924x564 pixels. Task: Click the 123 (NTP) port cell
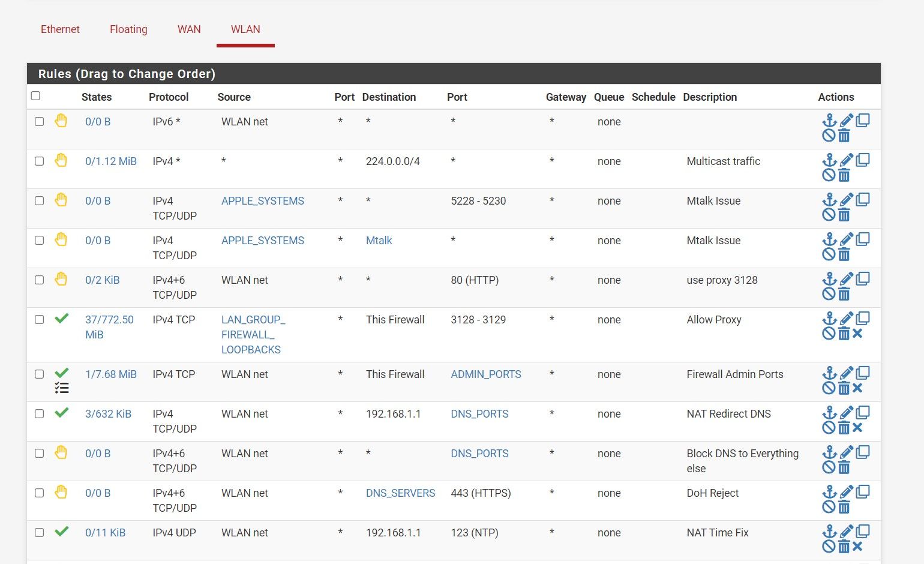pos(475,533)
